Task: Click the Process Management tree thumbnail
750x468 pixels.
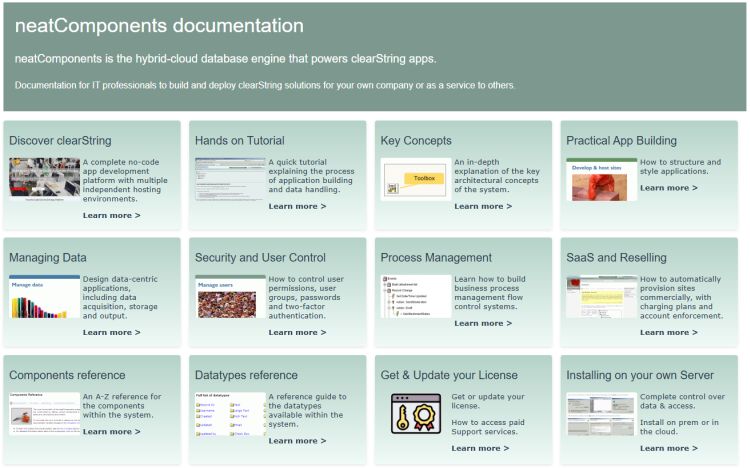Action: tap(415, 296)
